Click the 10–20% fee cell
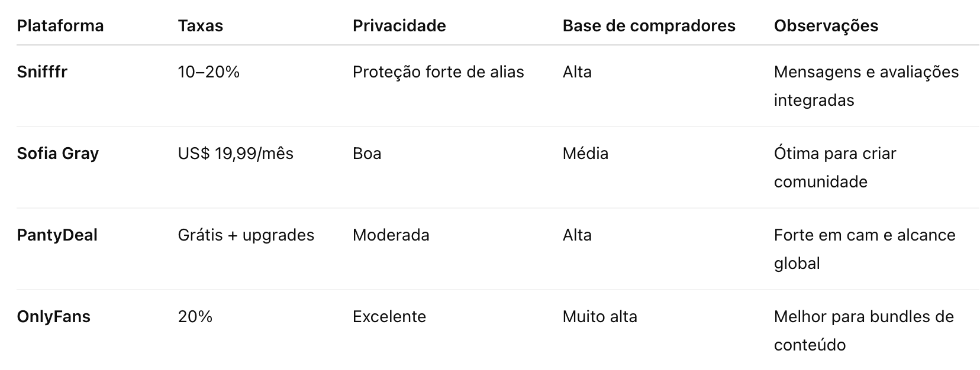The height and width of the screenshot is (370, 980). click(x=208, y=72)
